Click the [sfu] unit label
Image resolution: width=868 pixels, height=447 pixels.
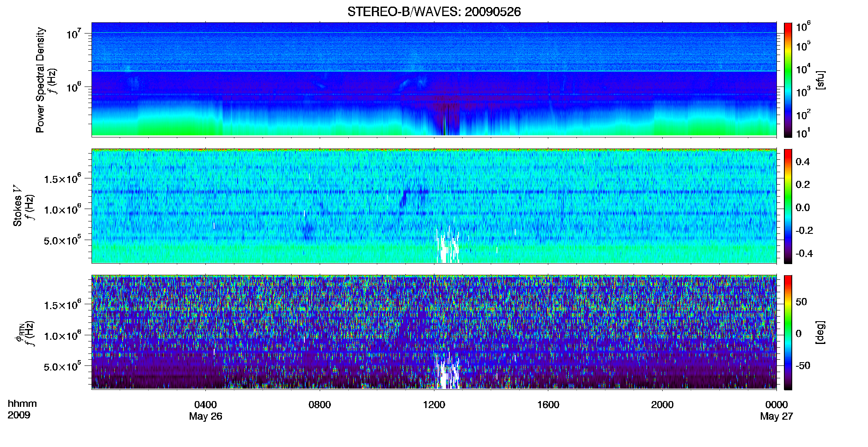coord(820,80)
